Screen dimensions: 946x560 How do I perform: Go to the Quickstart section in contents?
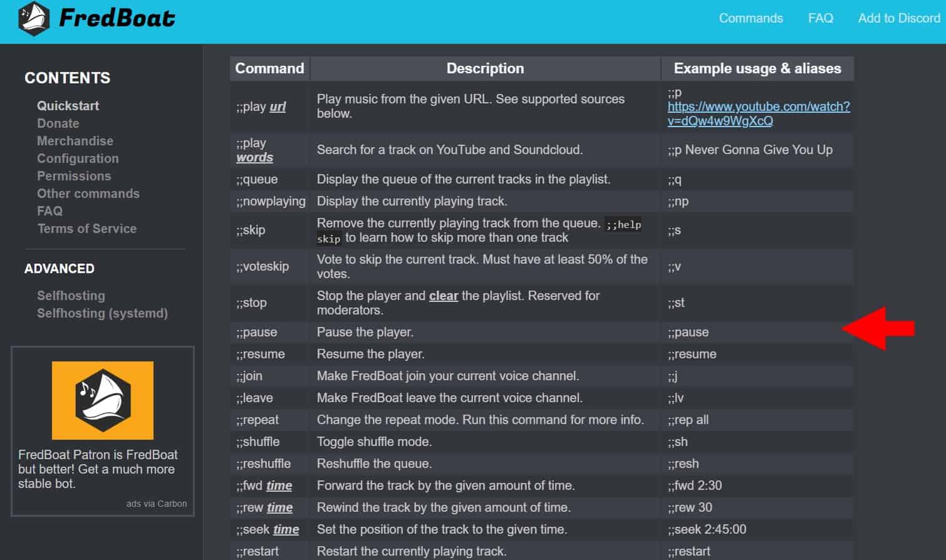pos(68,106)
